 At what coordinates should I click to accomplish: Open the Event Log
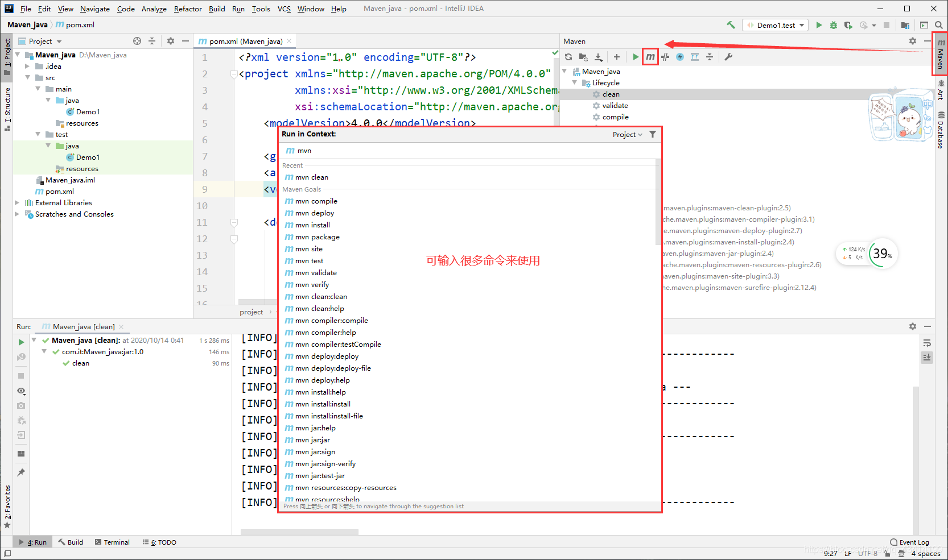(x=910, y=542)
